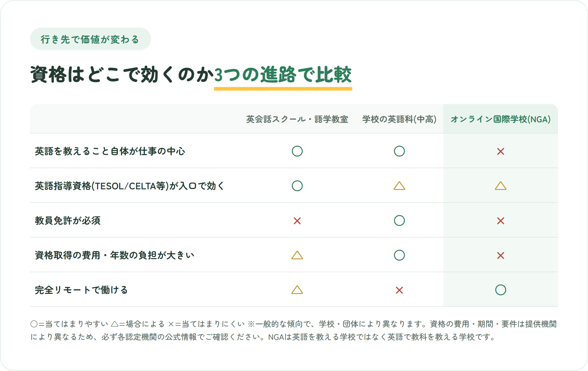Click the red cross for 学校の英語科 in 完全リモート row
The image size is (588, 371).
pos(399,290)
